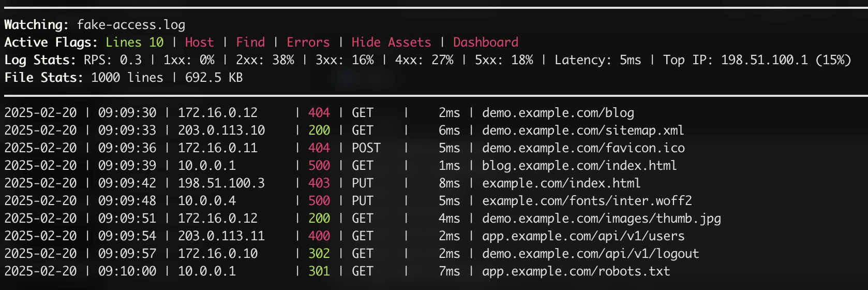Screen dimensions: 868x290
Task: Select the app.example.com/robots.txt URL
Action: tap(576, 271)
